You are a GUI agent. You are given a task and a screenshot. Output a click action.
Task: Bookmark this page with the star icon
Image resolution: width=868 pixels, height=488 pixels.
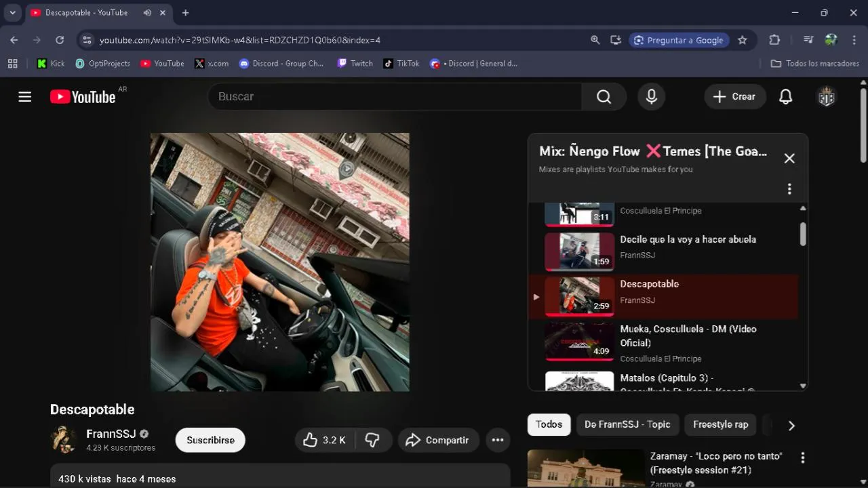(743, 40)
